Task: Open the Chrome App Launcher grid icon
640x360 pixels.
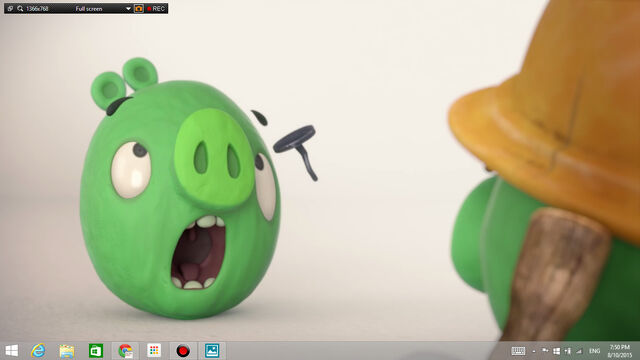Action: tap(154, 351)
